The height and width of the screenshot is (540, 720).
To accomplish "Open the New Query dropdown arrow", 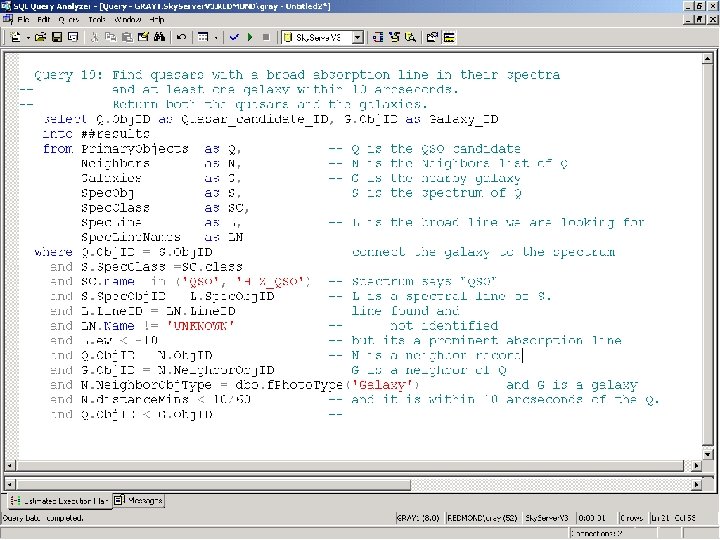I will pos(28,38).
